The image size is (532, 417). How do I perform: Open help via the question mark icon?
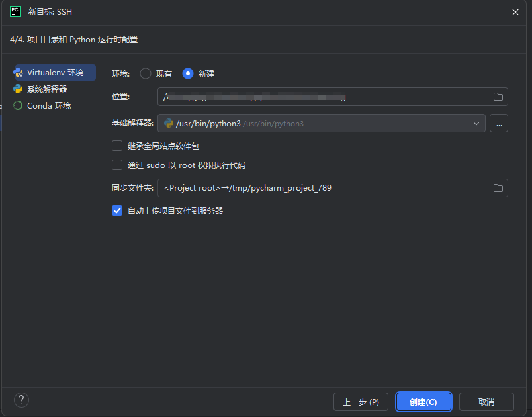pos(21,400)
